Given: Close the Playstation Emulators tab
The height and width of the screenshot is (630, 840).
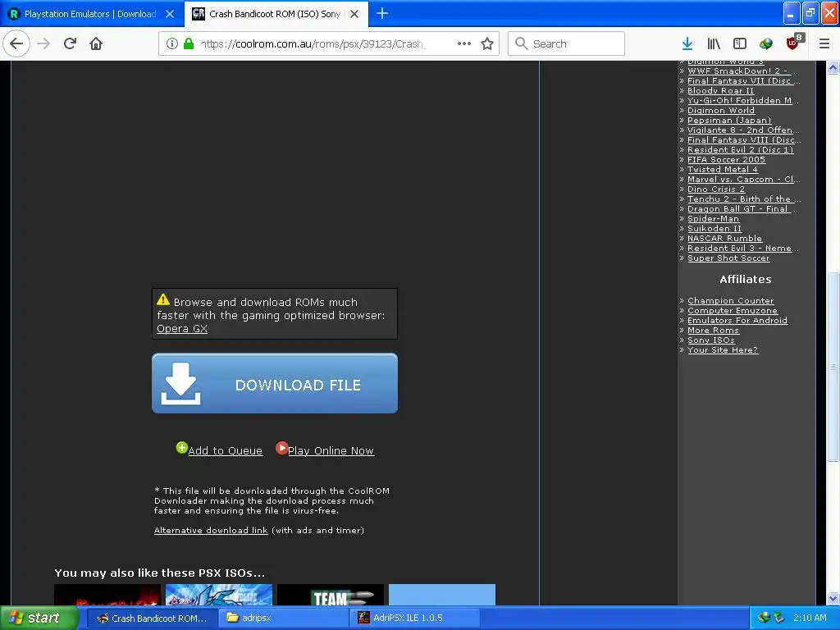Looking at the screenshot, I should coord(170,14).
